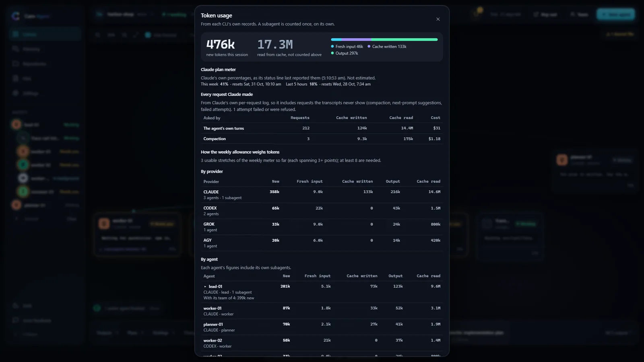Select the CODEX provider row name
Image resolution: width=644 pixels, height=362 pixels.
[210, 208]
